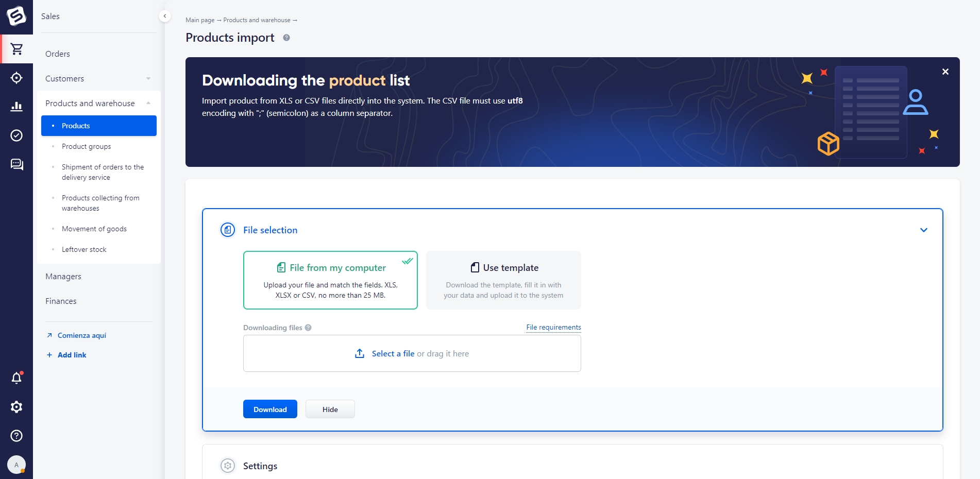Expand the Settings section
Screen dimensions: 980x479
[572, 466]
